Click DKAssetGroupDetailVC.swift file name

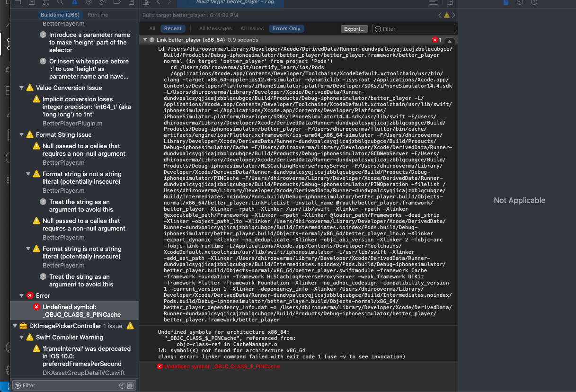tap(84, 373)
